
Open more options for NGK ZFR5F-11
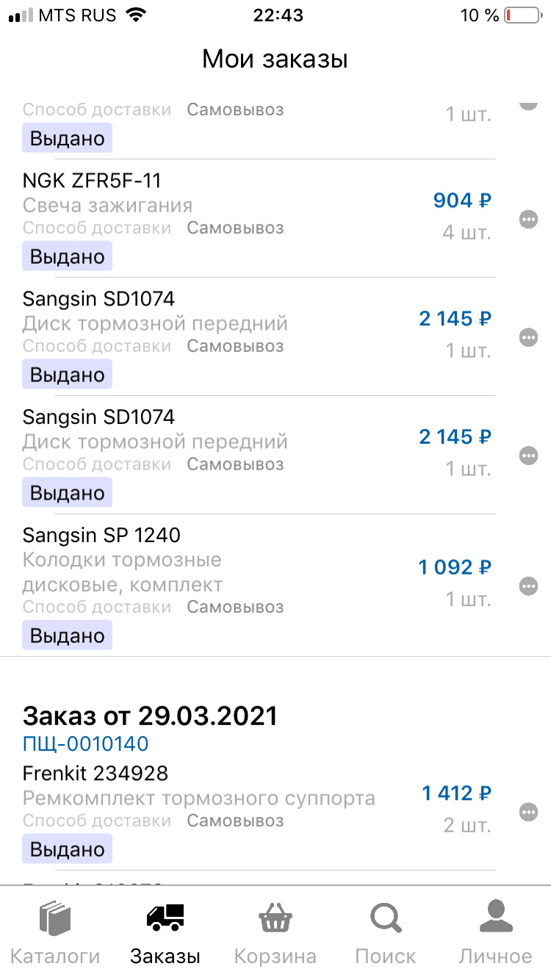[528, 219]
